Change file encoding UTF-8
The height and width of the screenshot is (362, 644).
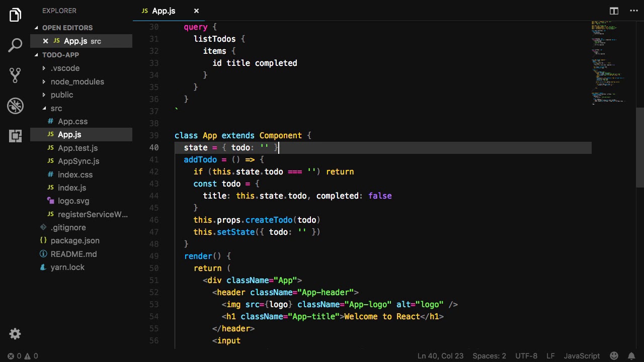(526, 356)
